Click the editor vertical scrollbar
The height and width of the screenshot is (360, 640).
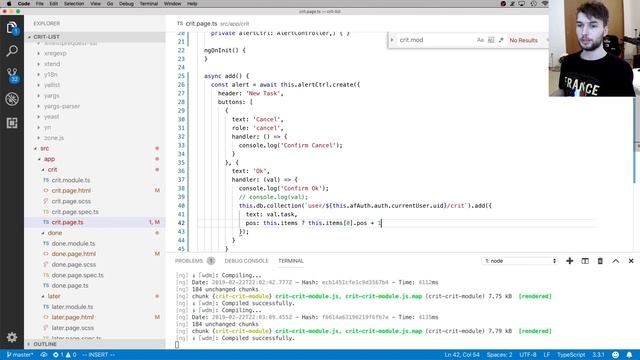click(x=637, y=140)
